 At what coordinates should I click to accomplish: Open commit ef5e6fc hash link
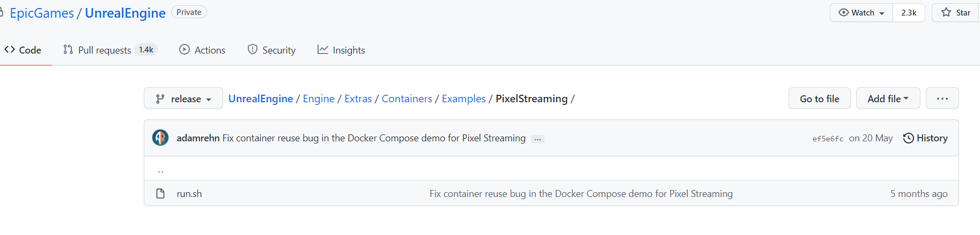[x=828, y=139]
